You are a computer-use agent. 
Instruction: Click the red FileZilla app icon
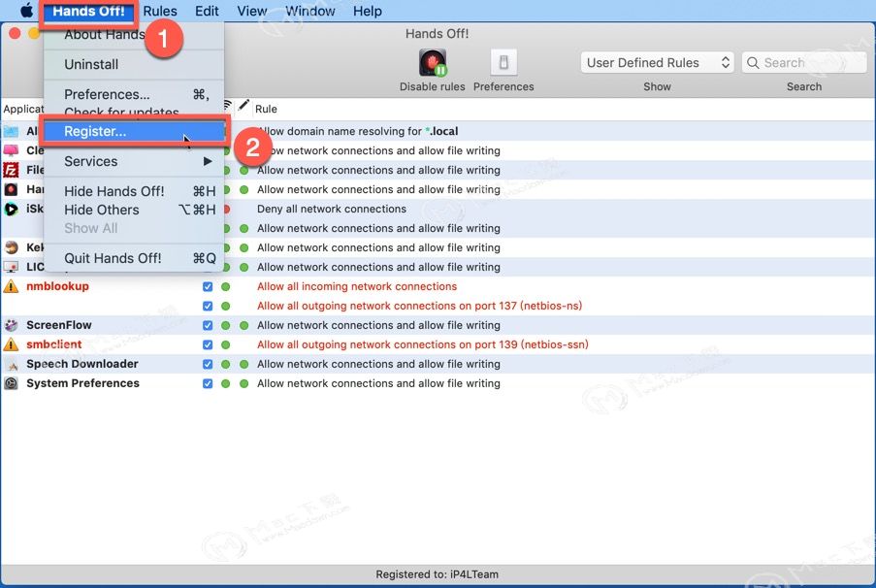point(11,170)
